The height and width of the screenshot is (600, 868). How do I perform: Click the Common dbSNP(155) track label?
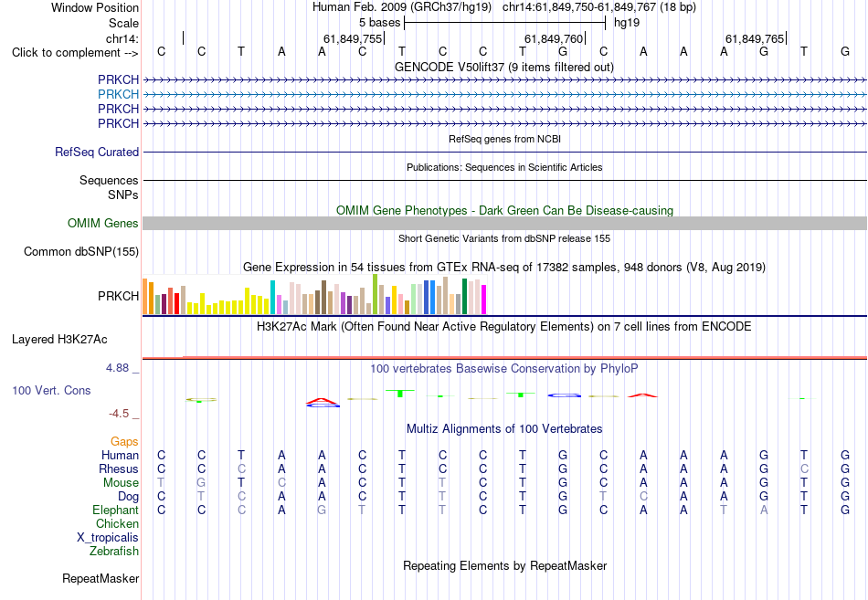point(81,251)
